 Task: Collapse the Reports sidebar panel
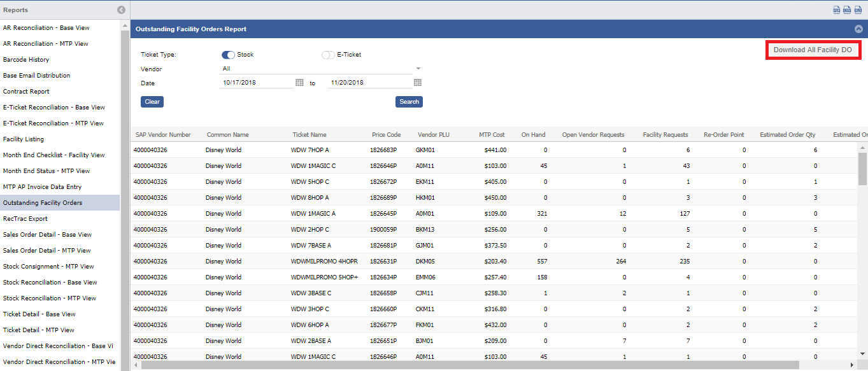click(x=121, y=10)
